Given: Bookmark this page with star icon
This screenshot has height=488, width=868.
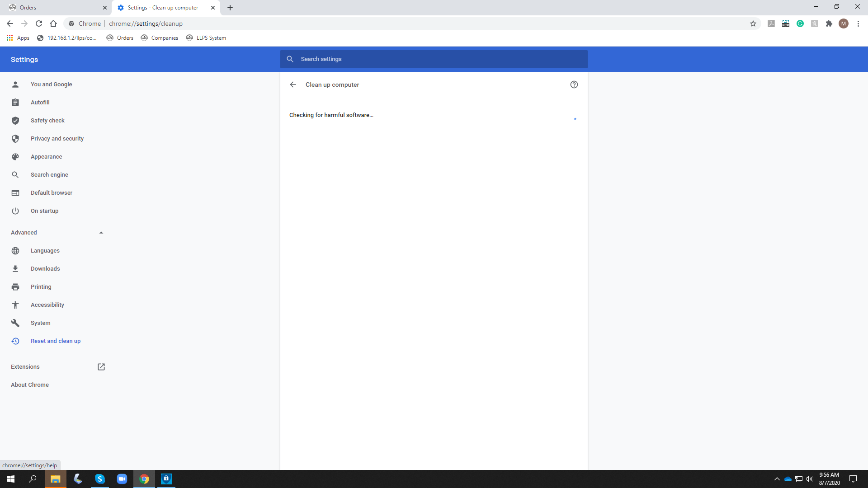Looking at the screenshot, I should [x=753, y=23].
